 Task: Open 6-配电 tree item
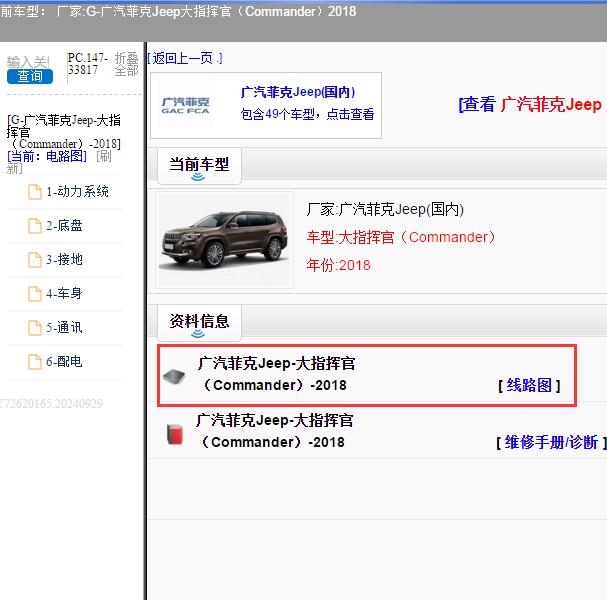tap(64, 362)
